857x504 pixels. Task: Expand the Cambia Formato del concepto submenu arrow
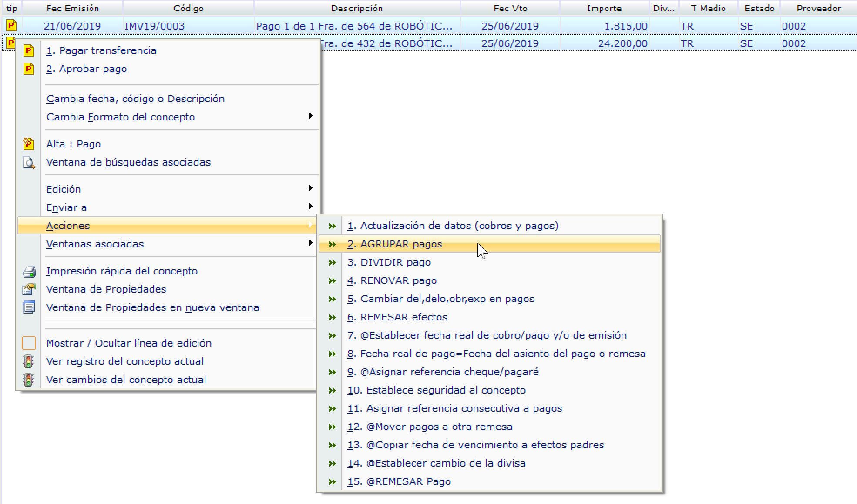[x=310, y=116]
